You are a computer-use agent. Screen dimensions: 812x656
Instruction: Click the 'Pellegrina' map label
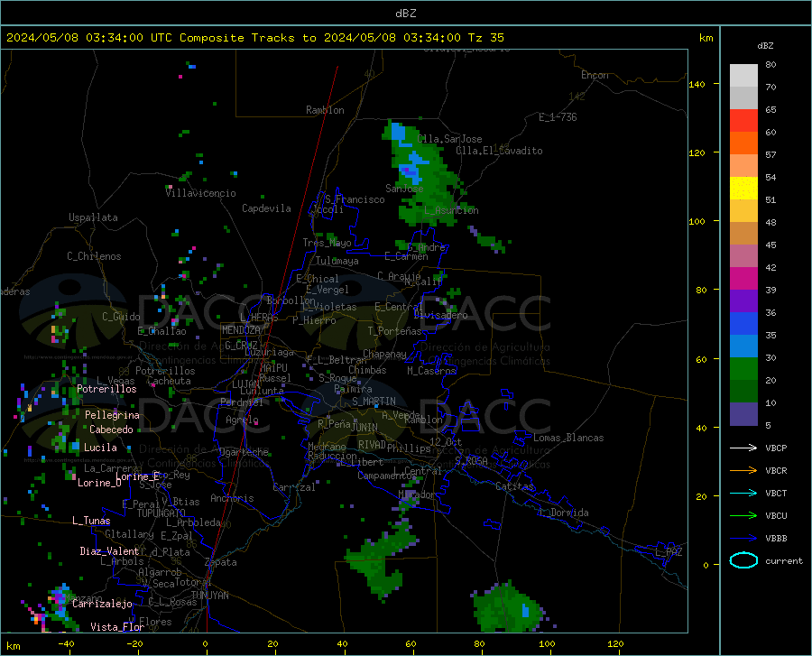[113, 415]
